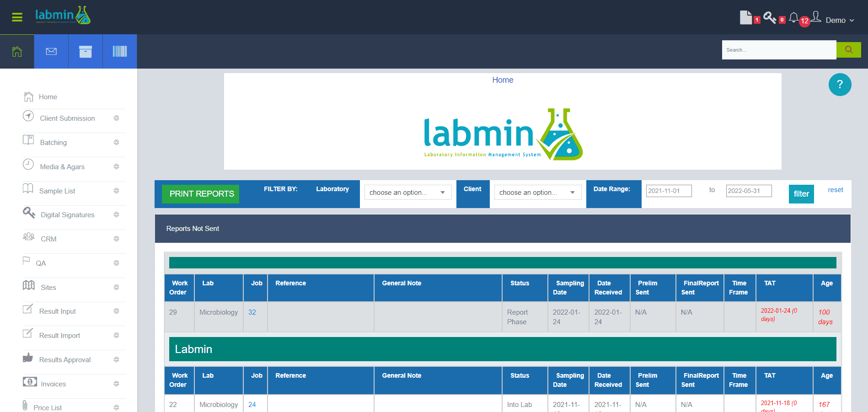This screenshot has height=412, width=868.
Task: Open the mail envelope tab
Action: pyautogui.click(x=51, y=52)
